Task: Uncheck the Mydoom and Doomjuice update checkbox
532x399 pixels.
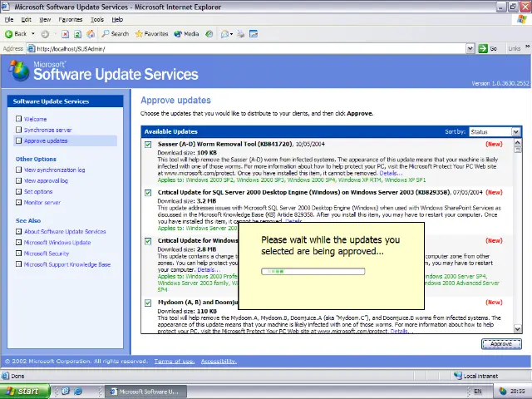Action: tap(148, 303)
